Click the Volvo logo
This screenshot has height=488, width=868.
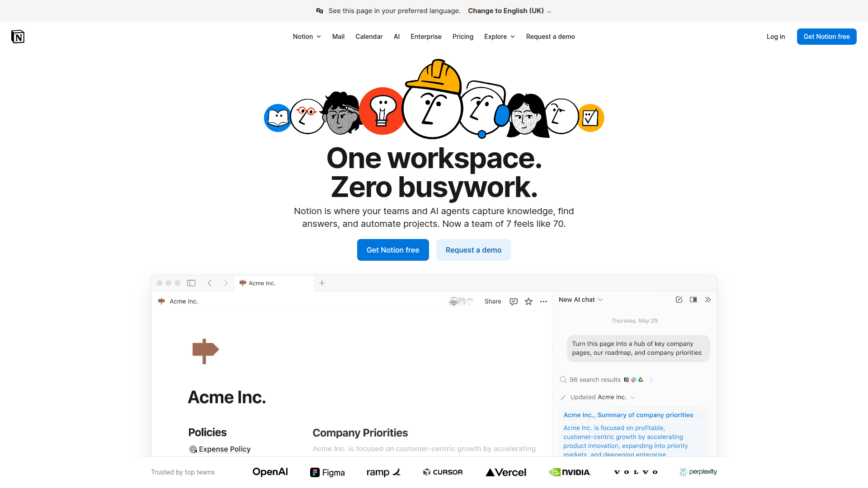[636, 472]
